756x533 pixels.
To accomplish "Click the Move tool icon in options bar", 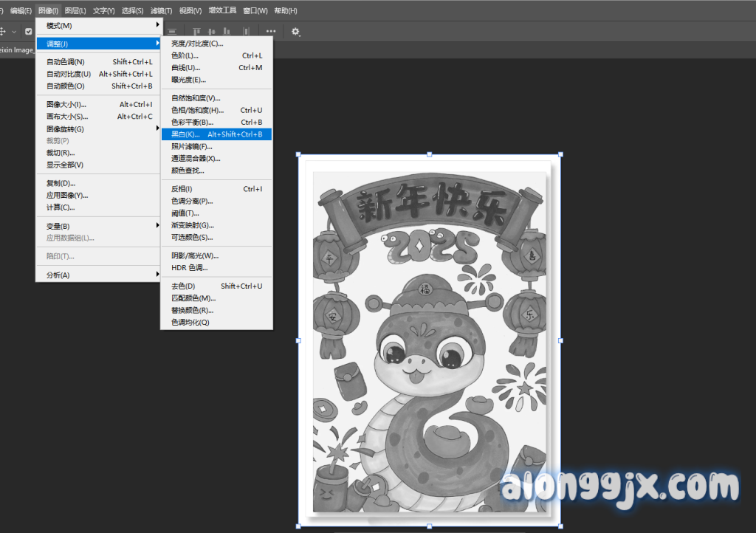I will 3,32.
